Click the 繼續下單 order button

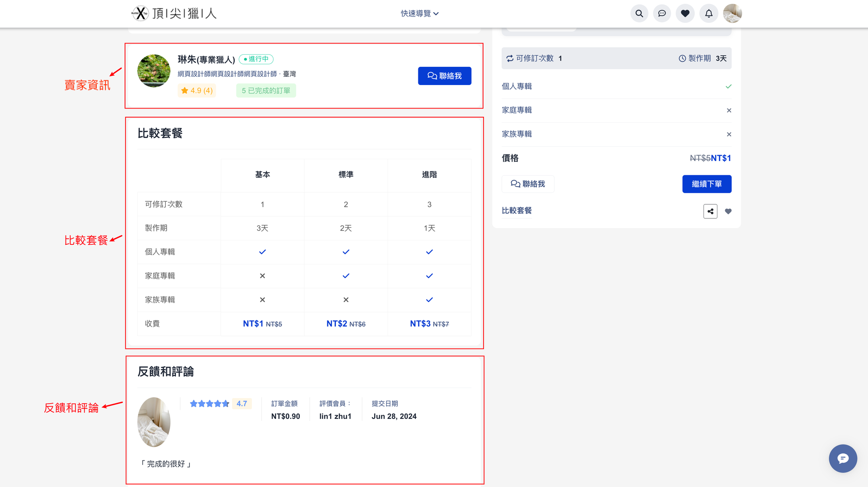coord(707,184)
